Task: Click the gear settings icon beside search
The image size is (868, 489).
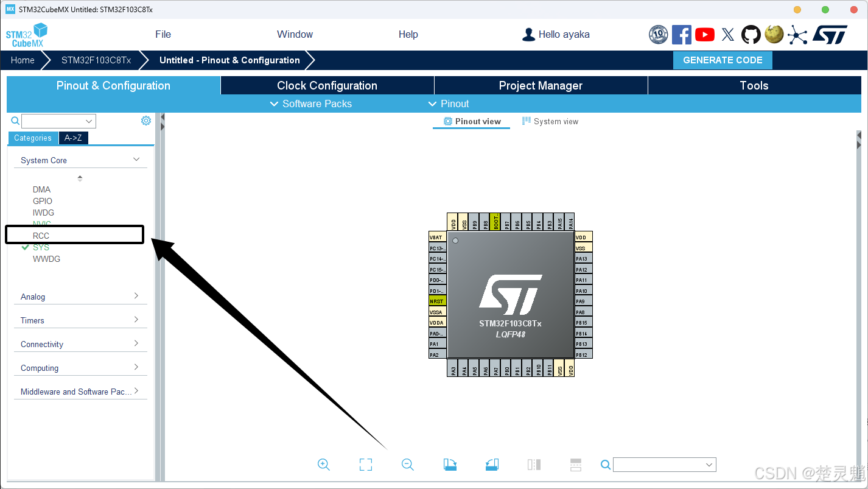Action: click(x=146, y=121)
